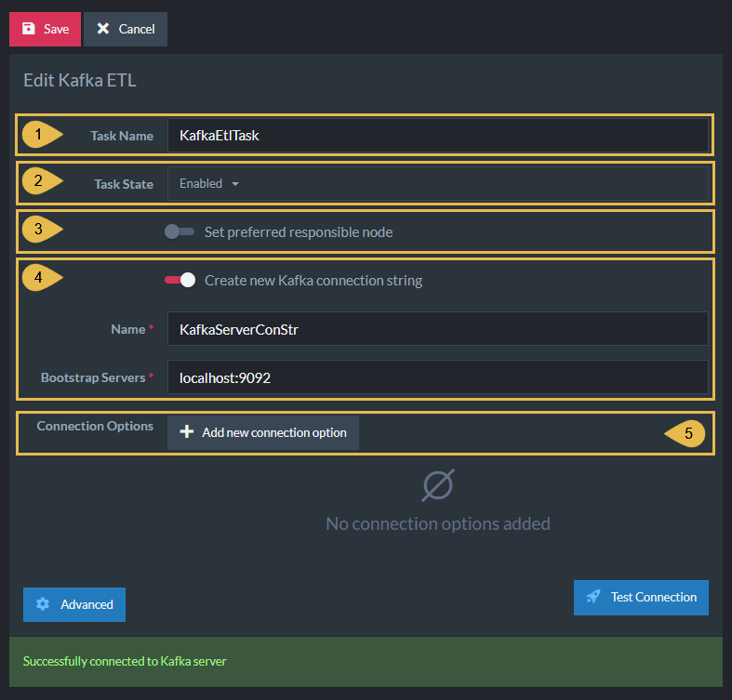Click the plus icon for connection option
Image resolution: width=732 pixels, height=700 pixels.
187,431
